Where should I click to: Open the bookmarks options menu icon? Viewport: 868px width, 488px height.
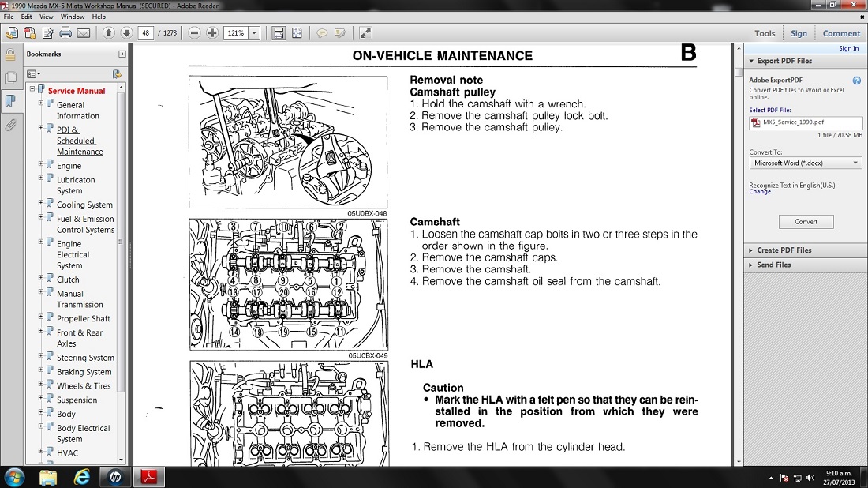pos(33,74)
